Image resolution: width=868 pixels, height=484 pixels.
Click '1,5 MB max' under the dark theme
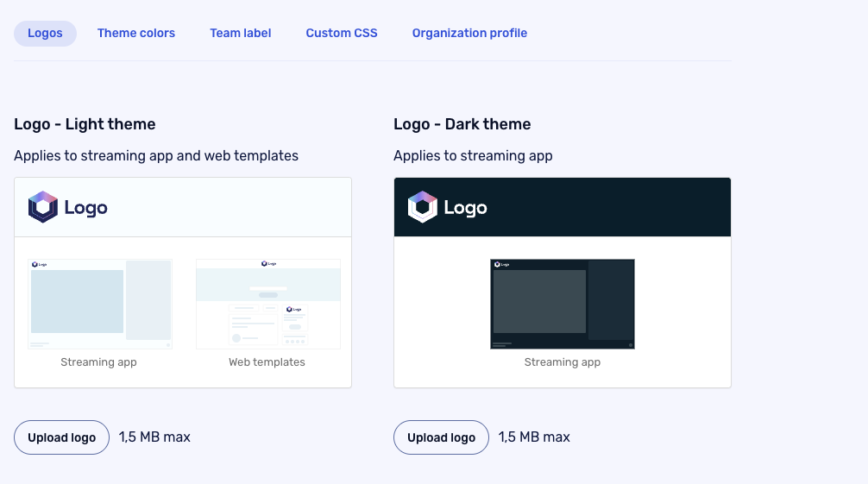click(534, 437)
